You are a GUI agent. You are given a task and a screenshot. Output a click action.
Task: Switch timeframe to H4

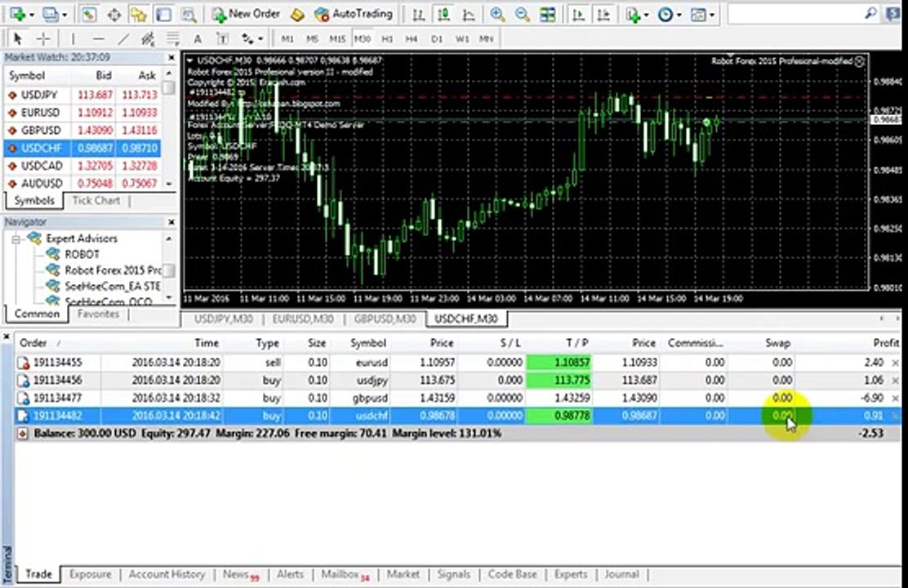[x=412, y=39]
